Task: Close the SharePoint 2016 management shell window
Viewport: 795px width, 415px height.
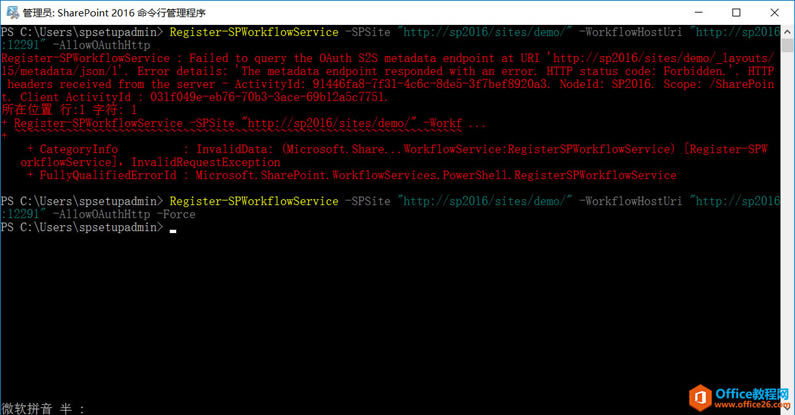Action: (774, 12)
